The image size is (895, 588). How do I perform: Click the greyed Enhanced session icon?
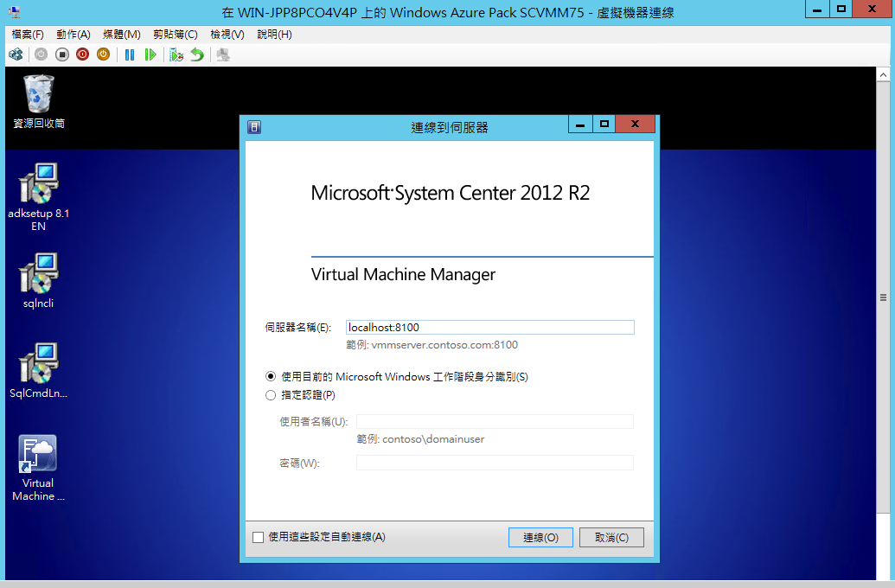tap(223, 54)
